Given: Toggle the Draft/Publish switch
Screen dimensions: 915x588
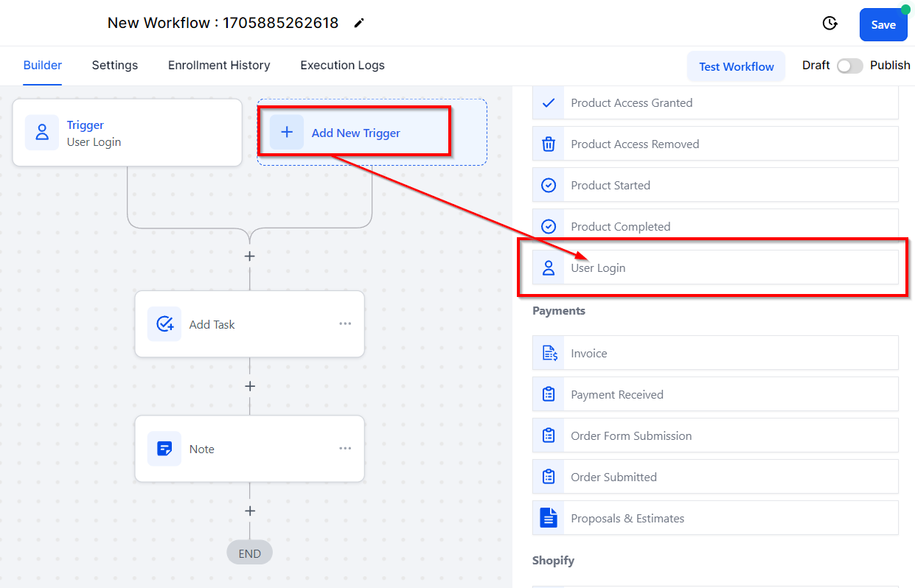Looking at the screenshot, I should tap(849, 66).
